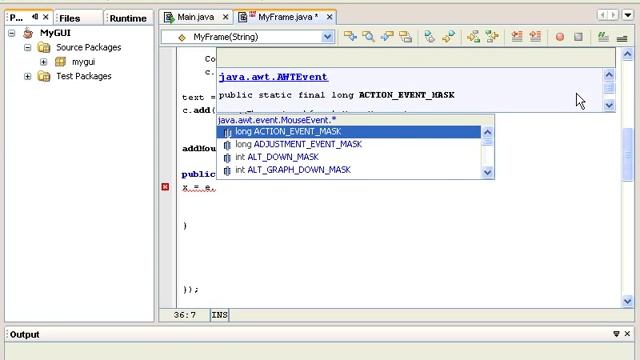This screenshot has height=360, width=640.
Task: Select the MyFrame.java editor tab
Action: click(x=285, y=17)
